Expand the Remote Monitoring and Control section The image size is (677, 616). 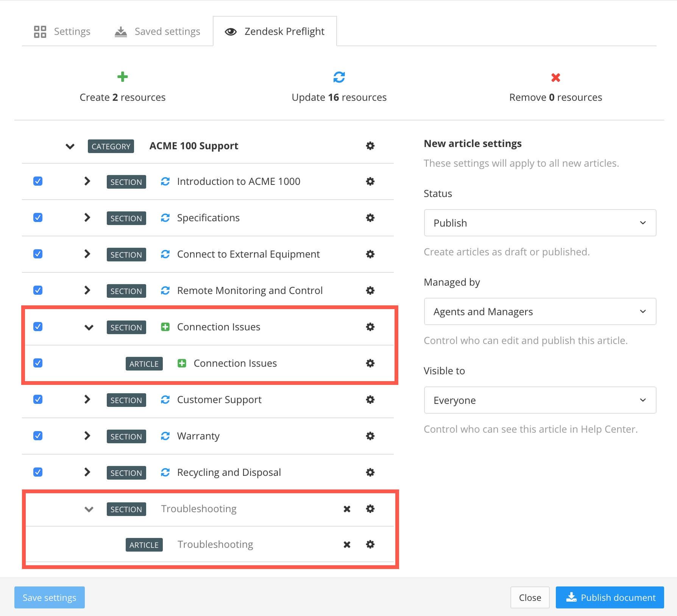pyautogui.click(x=87, y=291)
